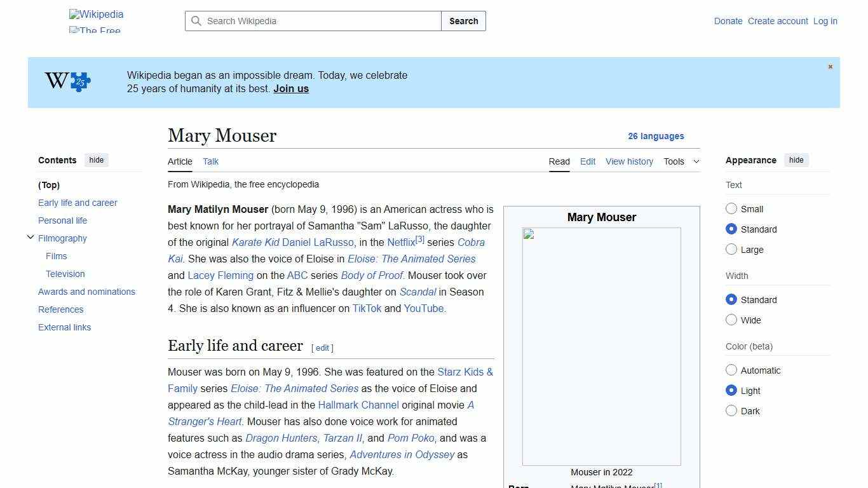The width and height of the screenshot is (868, 488).
Task: Click the search magnifying glass icon
Action: click(197, 21)
